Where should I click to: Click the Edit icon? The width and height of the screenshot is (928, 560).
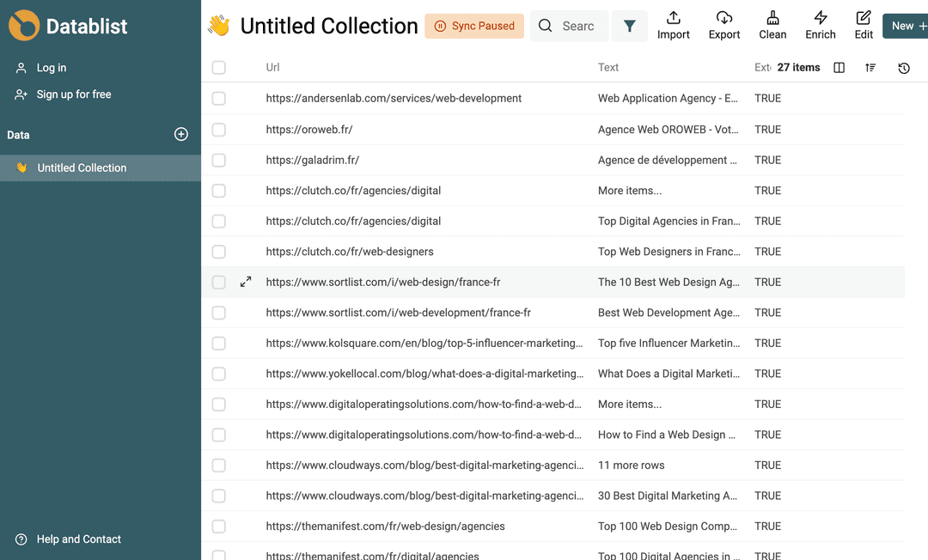point(864,25)
